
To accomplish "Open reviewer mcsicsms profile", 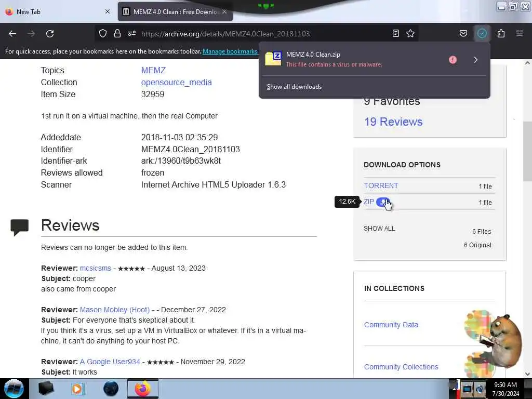I will 96,268.
